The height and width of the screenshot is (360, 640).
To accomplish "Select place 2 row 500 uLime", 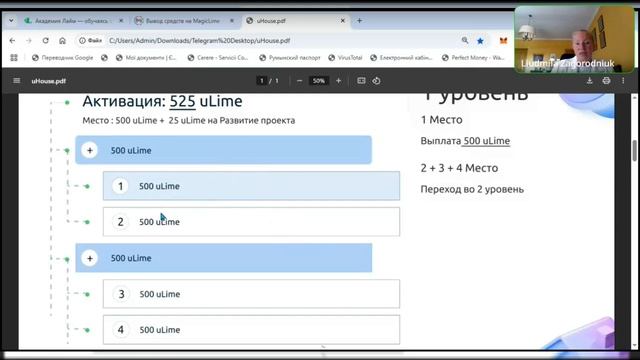I will [x=251, y=222].
